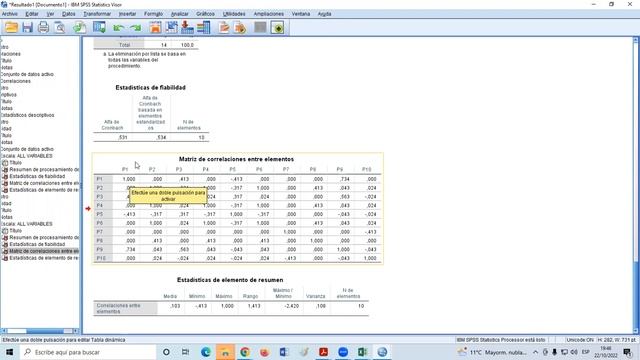
Task: Open the Utilidades menu
Action: [x=234, y=14]
